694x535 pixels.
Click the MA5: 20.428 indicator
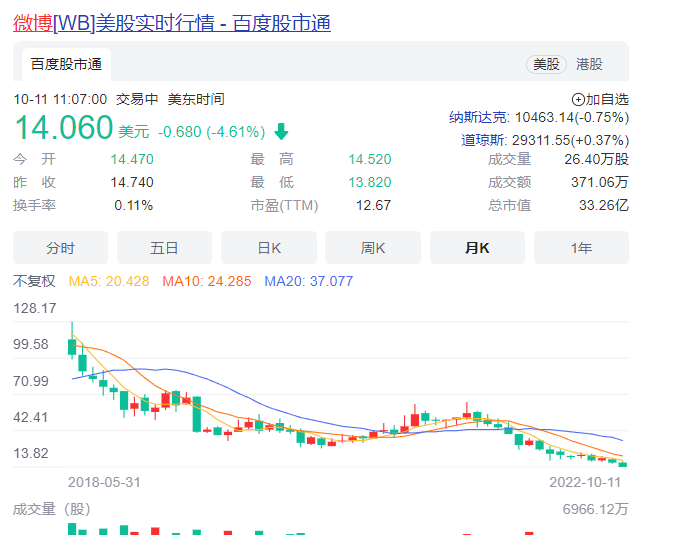[109, 281]
